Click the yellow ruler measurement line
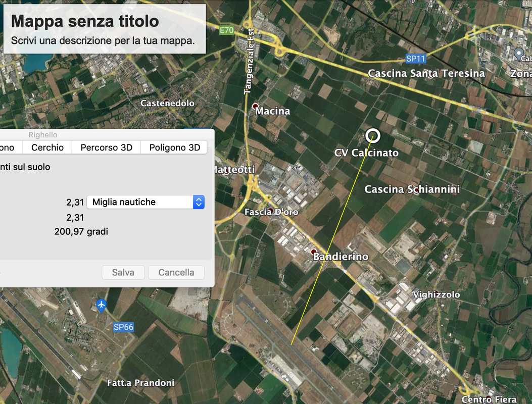The width and height of the screenshot is (532, 404). (x=332, y=240)
